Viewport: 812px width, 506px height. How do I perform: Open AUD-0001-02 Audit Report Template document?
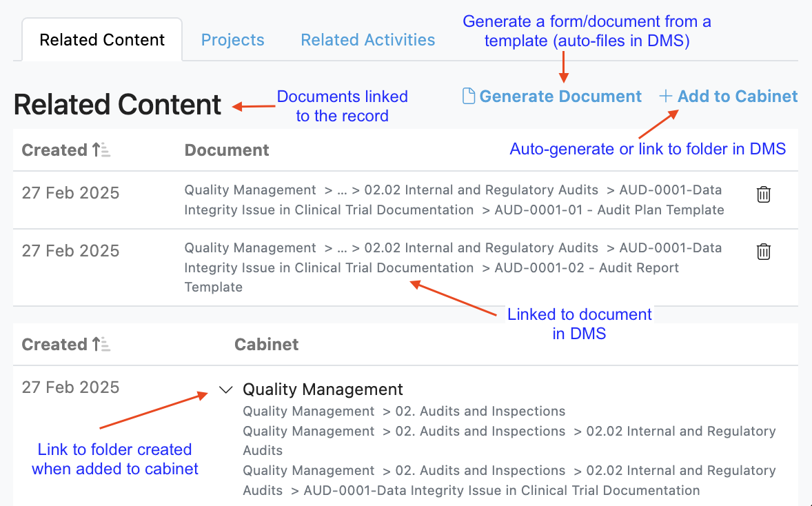587,267
